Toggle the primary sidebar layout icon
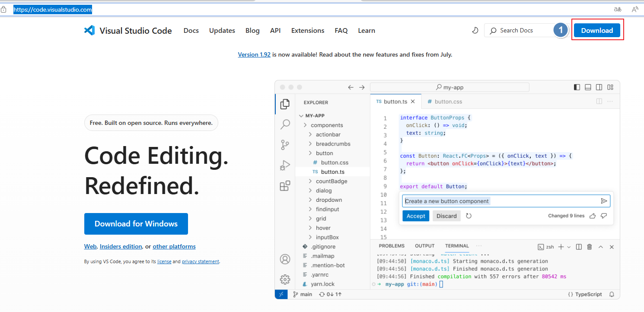 [x=577, y=87]
